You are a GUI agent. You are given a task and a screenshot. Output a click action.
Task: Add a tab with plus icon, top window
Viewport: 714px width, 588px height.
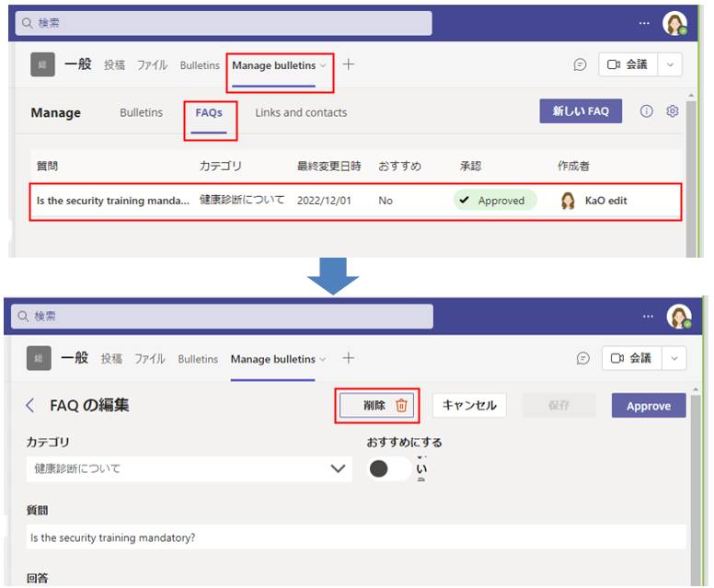click(348, 64)
